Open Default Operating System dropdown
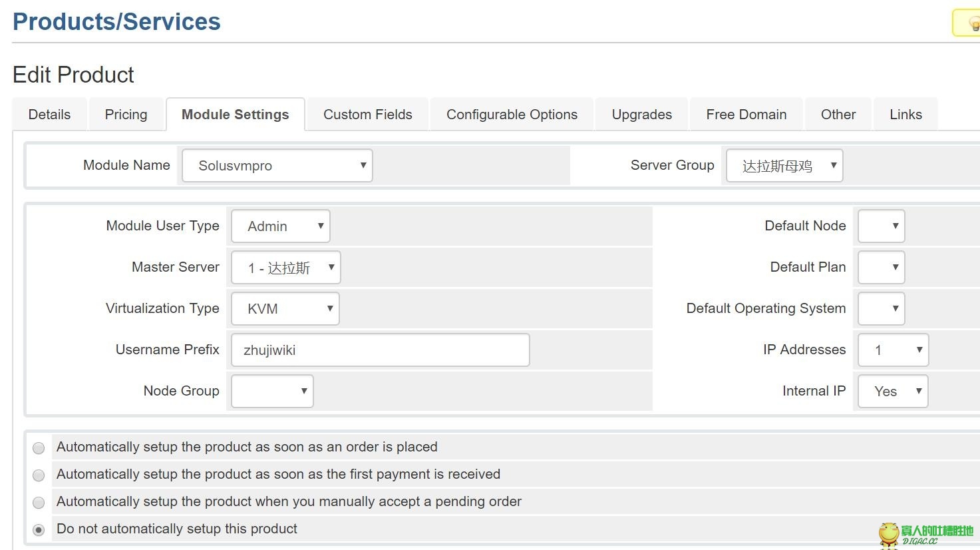This screenshot has width=980, height=550. 881,309
